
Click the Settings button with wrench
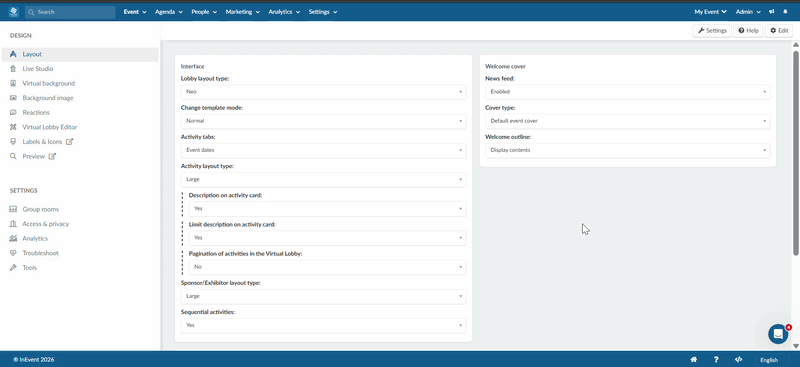click(x=712, y=31)
